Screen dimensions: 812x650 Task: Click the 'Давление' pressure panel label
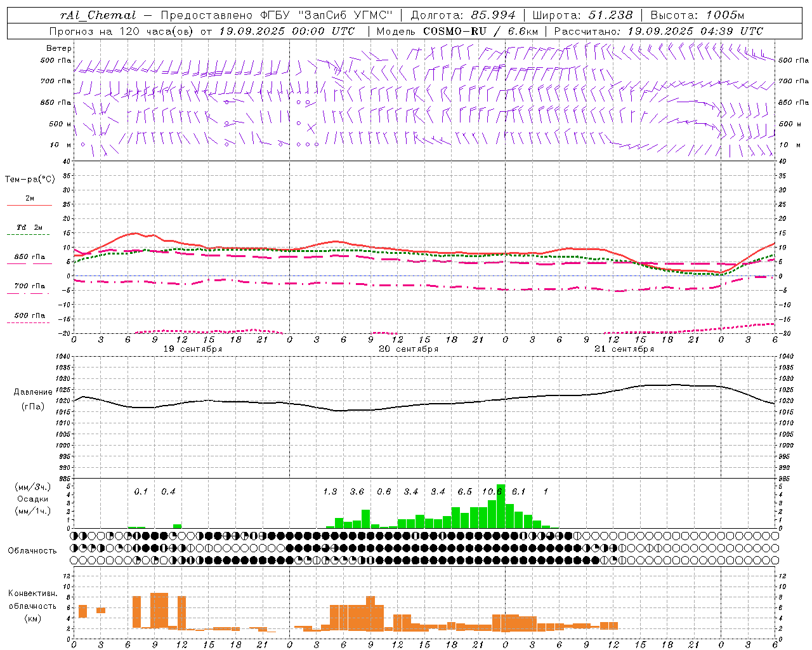coord(33,392)
